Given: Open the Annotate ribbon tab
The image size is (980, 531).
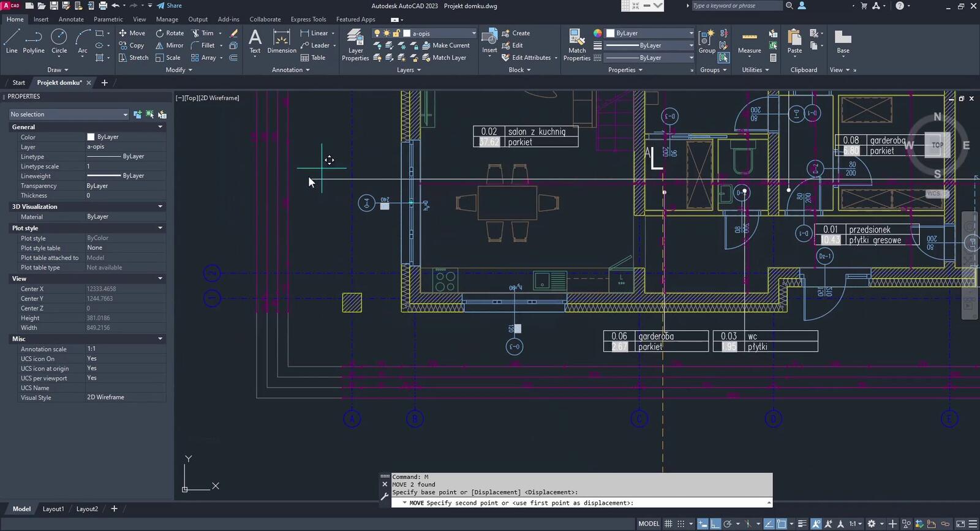Looking at the screenshot, I should coord(71,19).
